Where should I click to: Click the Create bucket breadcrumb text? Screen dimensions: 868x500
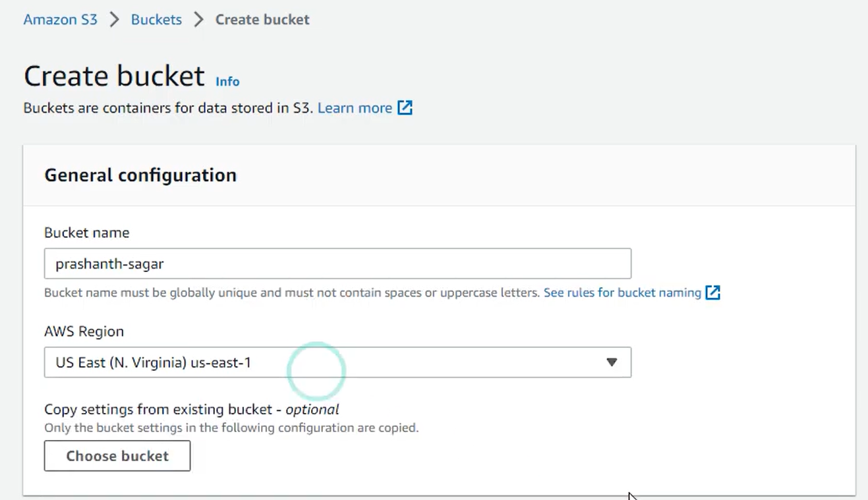click(262, 20)
